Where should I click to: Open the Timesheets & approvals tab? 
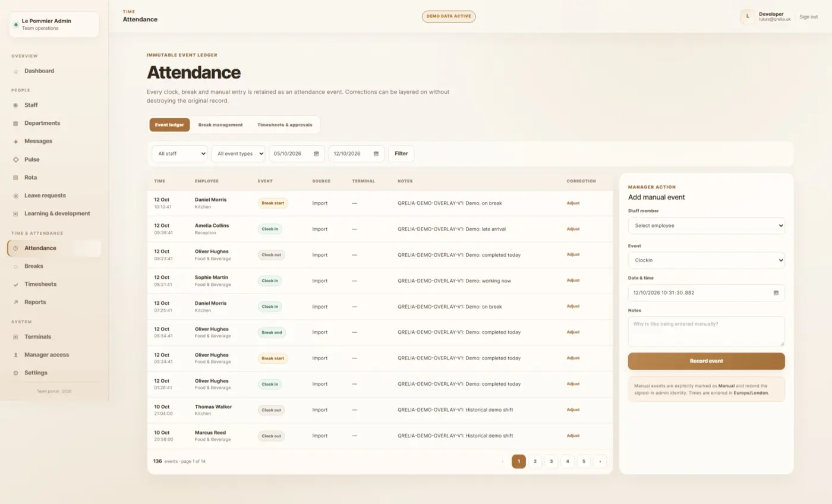pos(285,125)
